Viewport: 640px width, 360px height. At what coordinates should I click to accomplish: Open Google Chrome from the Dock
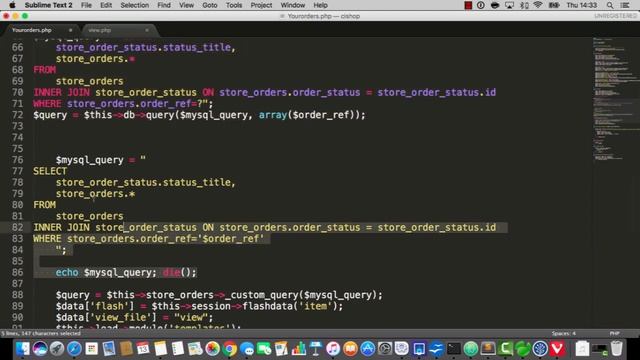click(x=229, y=349)
